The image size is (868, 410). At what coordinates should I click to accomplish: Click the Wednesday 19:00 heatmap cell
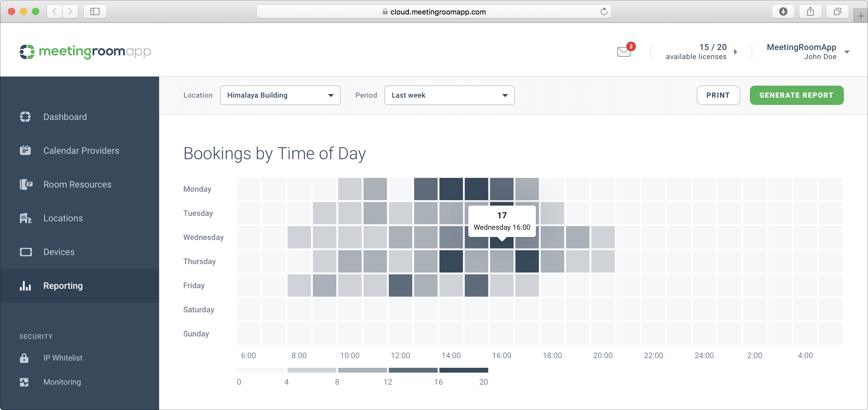coord(577,237)
